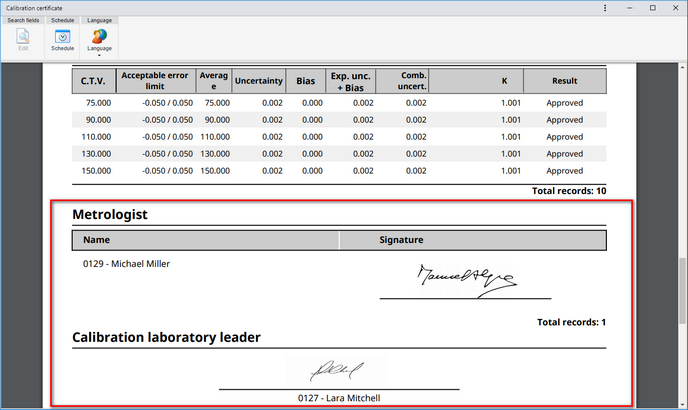This screenshot has width=688, height=410.
Task: Click Total records: 1 text
Action: pos(571,322)
